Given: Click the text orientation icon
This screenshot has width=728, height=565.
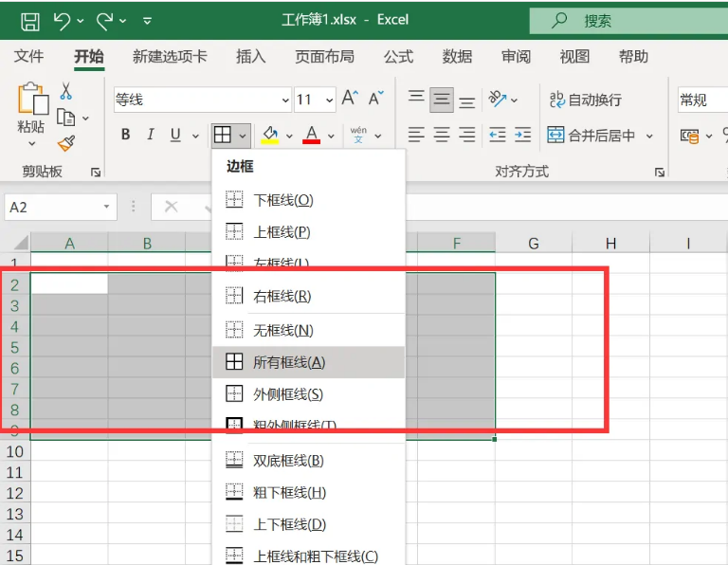Looking at the screenshot, I should [x=498, y=99].
